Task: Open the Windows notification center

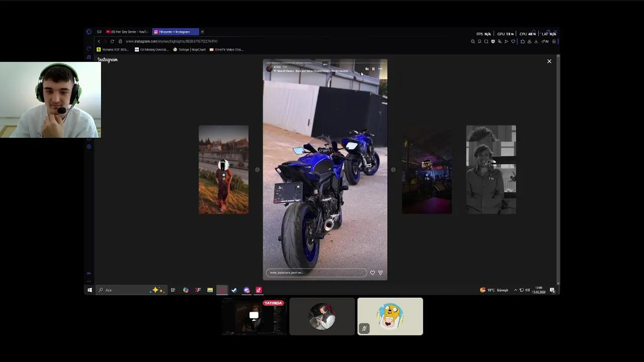Action: coord(552,290)
